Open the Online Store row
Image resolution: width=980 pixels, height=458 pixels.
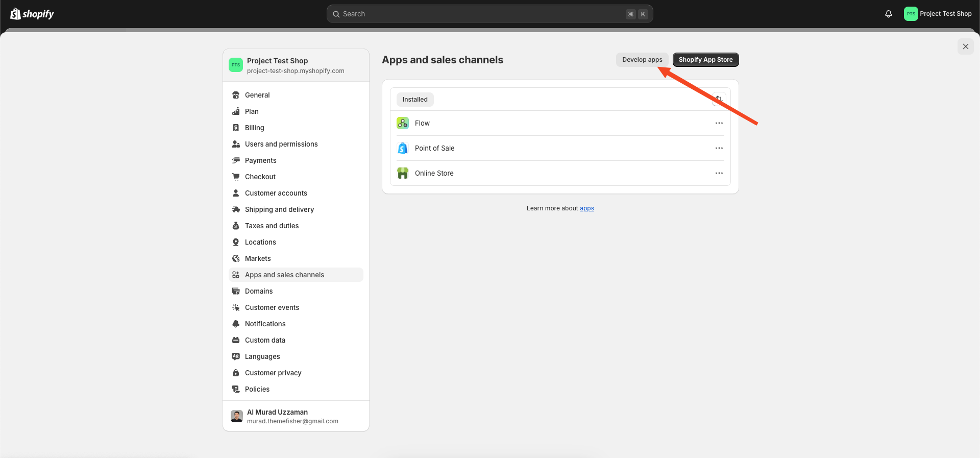click(x=560, y=173)
